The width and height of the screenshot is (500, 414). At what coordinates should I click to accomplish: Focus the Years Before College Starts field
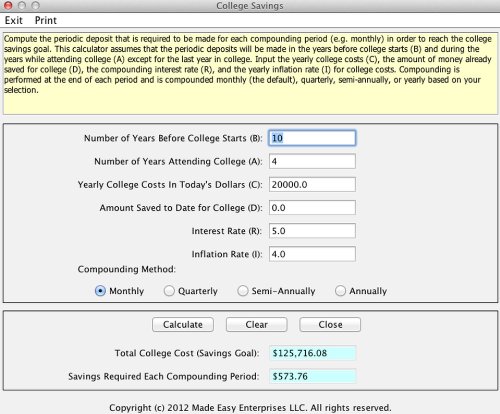click(312, 138)
